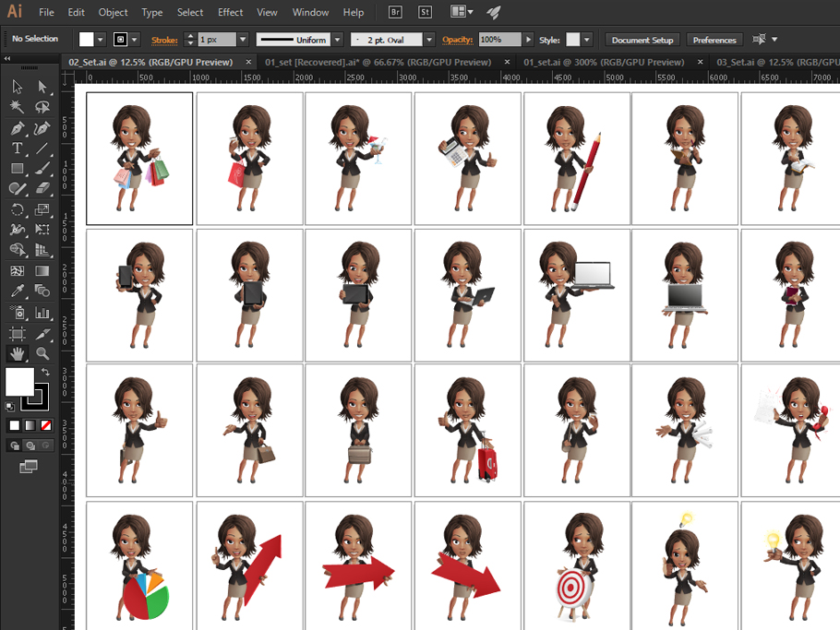Open Preferences from the control bar
Viewport: 840px width, 630px height.
point(714,40)
